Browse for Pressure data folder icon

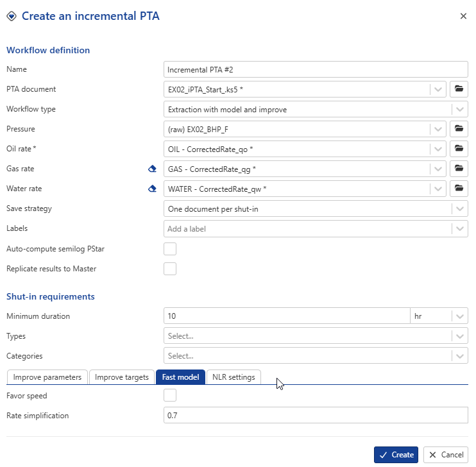[x=458, y=129]
